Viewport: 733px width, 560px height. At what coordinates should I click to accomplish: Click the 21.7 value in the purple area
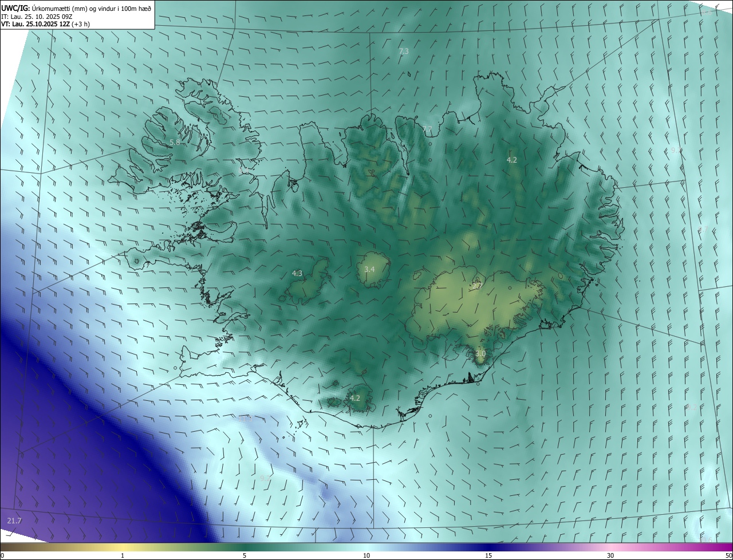14,520
